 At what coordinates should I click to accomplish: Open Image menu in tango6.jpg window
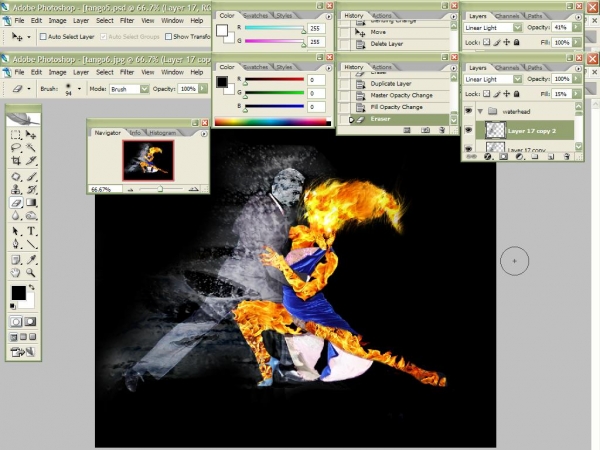(x=57, y=72)
